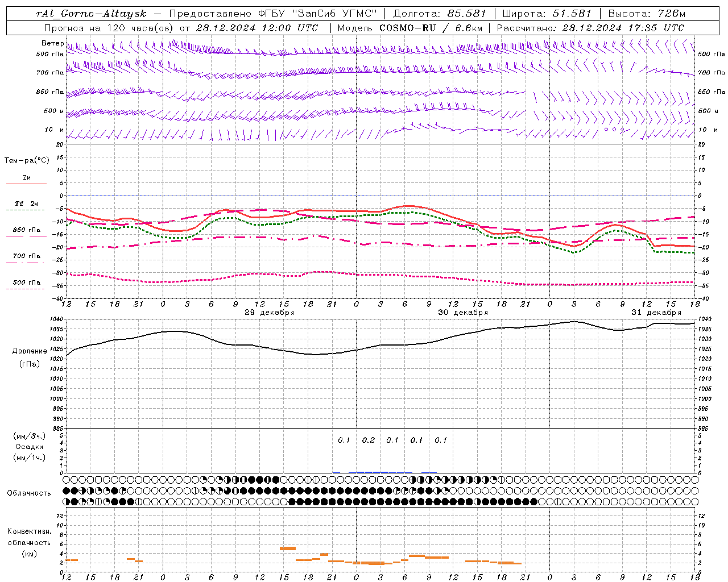Click the 850 гПа temperature legend entry
The height and width of the screenshot is (582, 728).
[26, 230]
